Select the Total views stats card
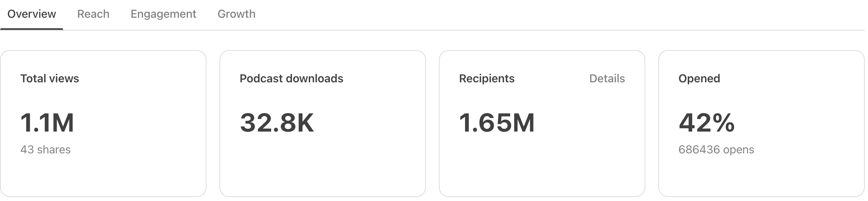 point(103,124)
